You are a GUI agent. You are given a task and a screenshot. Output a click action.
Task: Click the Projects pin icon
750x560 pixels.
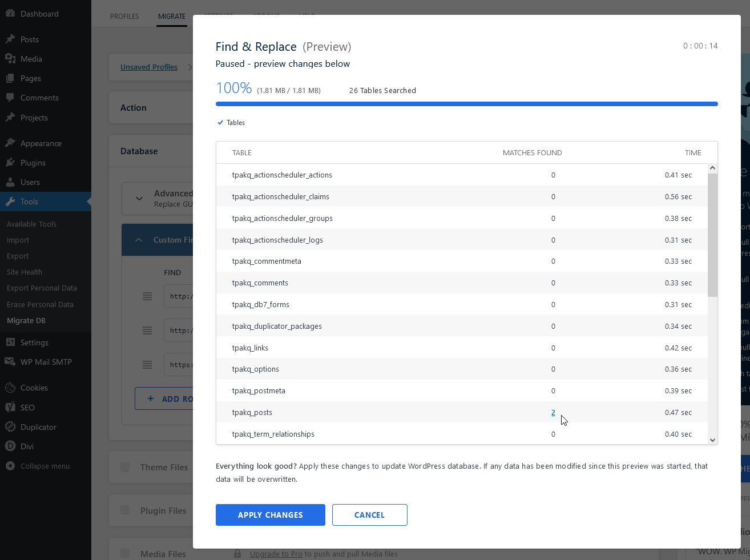tap(10, 118)
